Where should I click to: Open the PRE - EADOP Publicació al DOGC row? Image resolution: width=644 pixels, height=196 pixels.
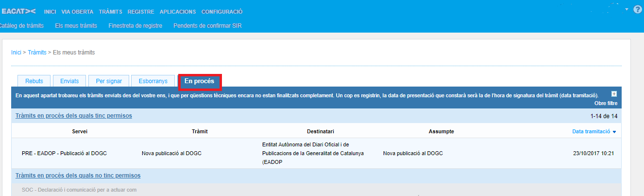coord(64,153)
